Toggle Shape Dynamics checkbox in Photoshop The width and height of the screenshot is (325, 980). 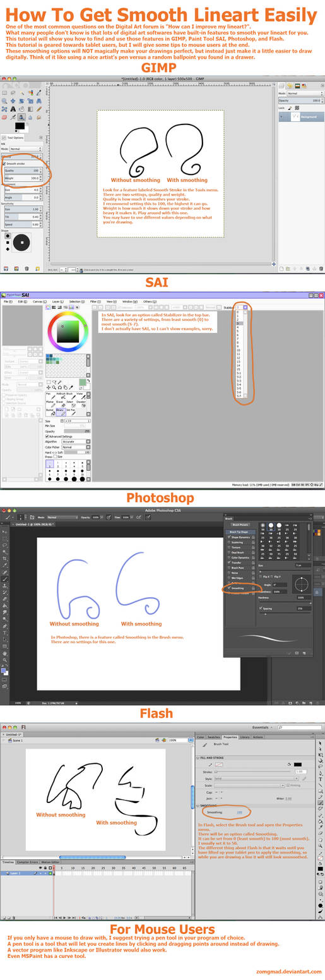click(229, 537)
